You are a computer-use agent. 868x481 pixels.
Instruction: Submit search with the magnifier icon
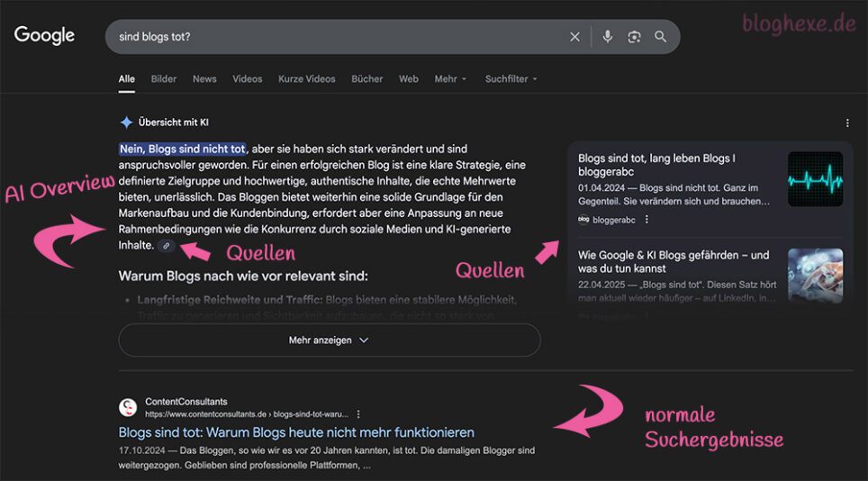tap(660, 37)
